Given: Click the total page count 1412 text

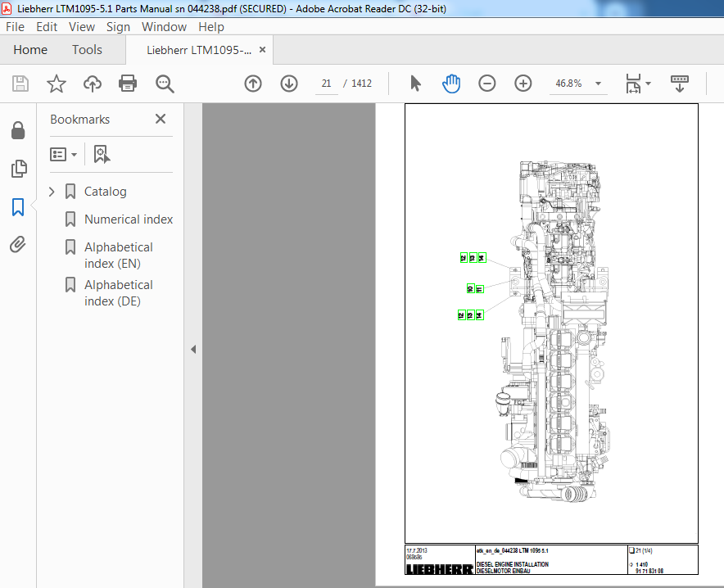Looking at the screenshot, I should [361, 84].
